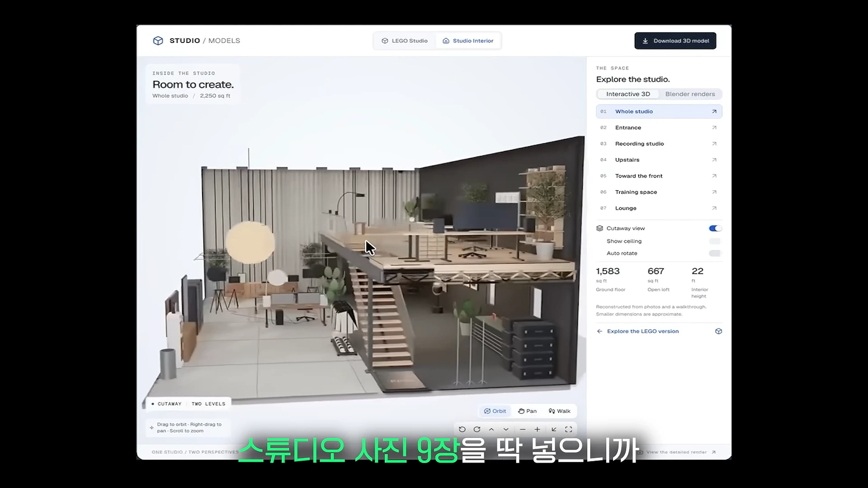868x488 pixels.
Task: Switch to LEGO Studio tab
Action: (x=405, y=41)
